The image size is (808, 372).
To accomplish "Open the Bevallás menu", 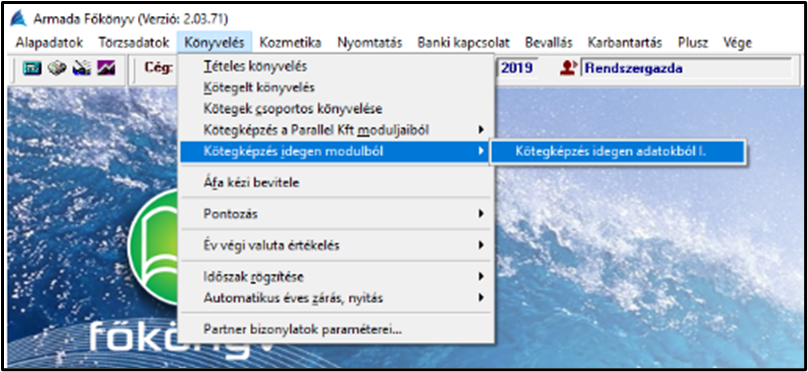I will (x=548, y=43).
